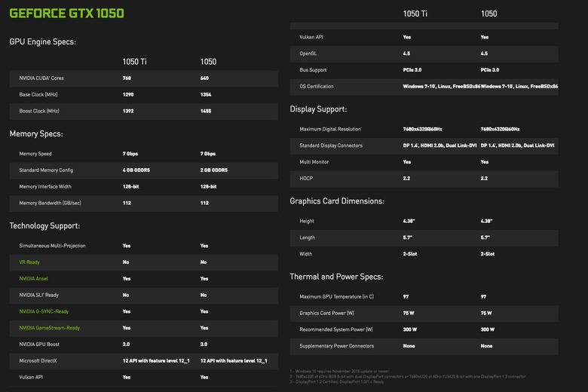The height and width of the screenshot is (392, 588).
Task: Open the NVIDIA G-SYNC-Ready link
Action: pyautogui.click(x=44, y=311)
